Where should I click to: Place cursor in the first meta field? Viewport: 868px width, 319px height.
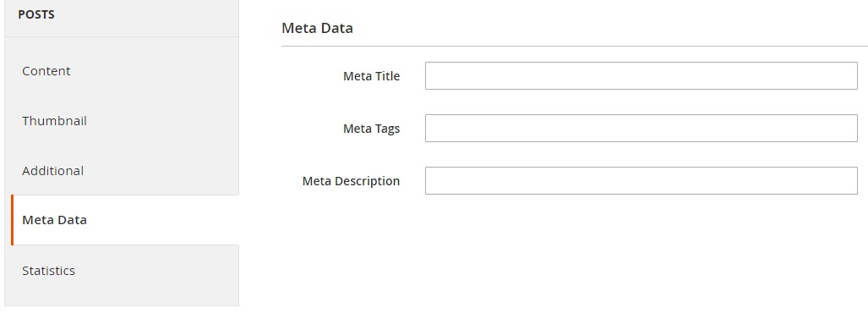(641, 76)
